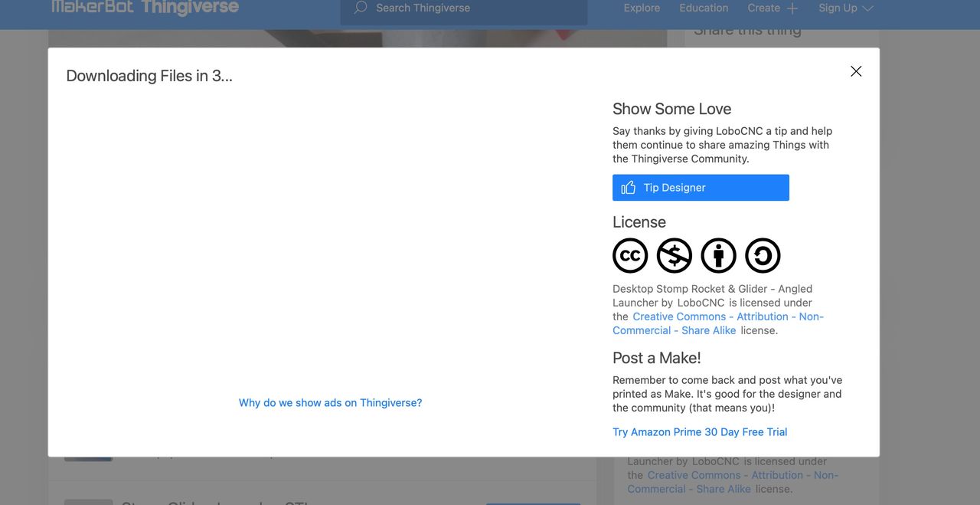Open the Explore menu
The image size is (980, 505).
pyautogui.click(x=641, y=8)
